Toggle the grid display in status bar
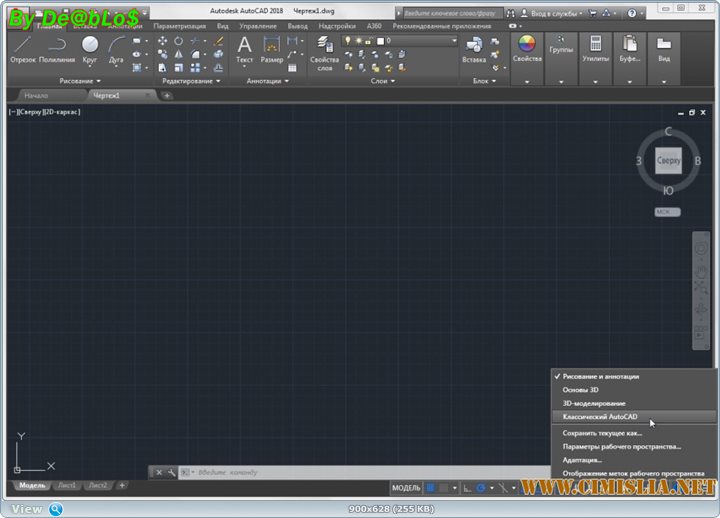The height and width of the screenshot is (518, 720). pos(431,487)
